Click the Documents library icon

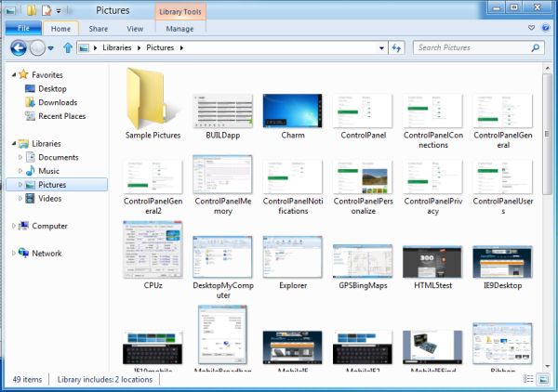[x=31, y=157]
